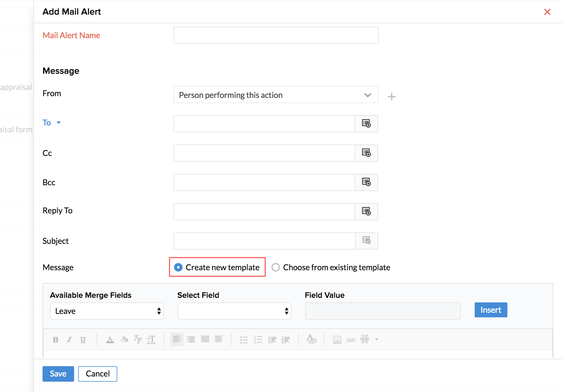
Task: Choose from existing template instead
Action: [x=276, y=267]
